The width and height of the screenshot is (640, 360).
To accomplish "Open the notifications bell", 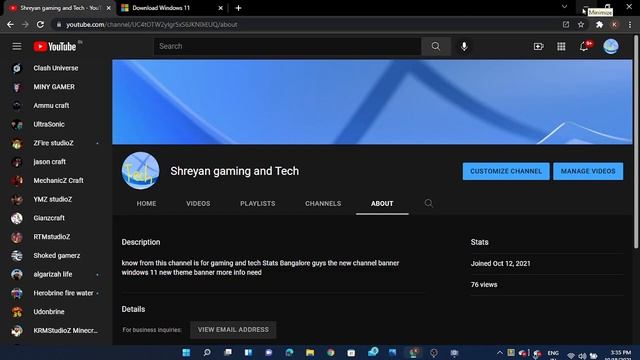I will [x=584, y=47].
